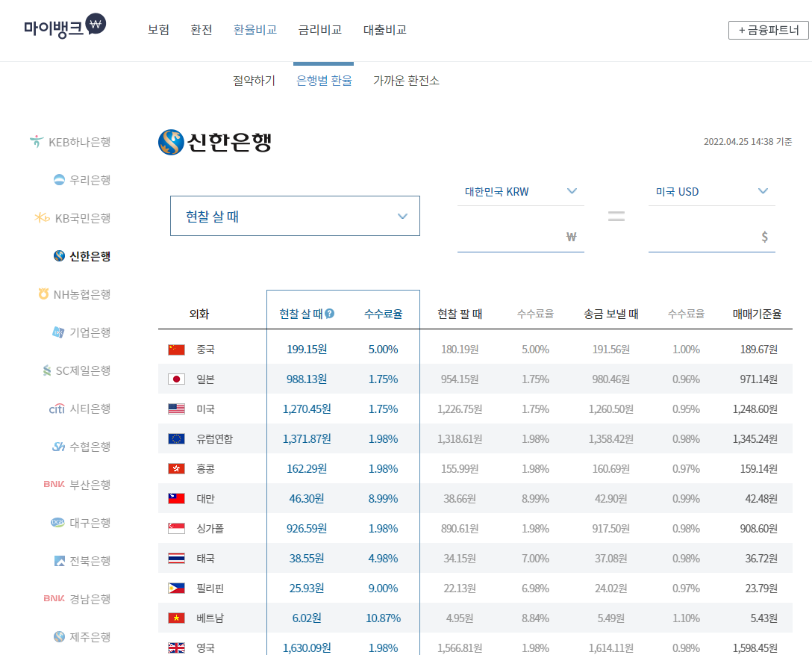Viewport: 812px width, 655px height.
Task: Open the 환율비교 menu
Action: [x=255, y=30]
